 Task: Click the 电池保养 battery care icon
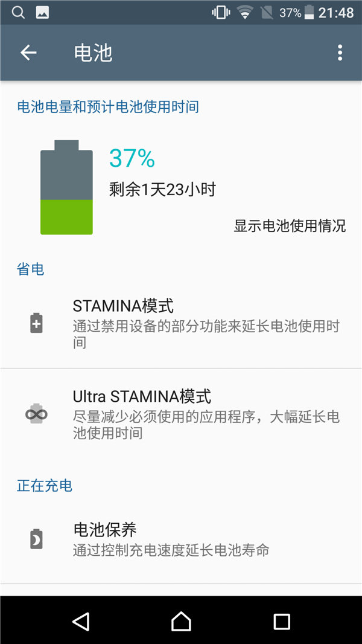(35, 539)
